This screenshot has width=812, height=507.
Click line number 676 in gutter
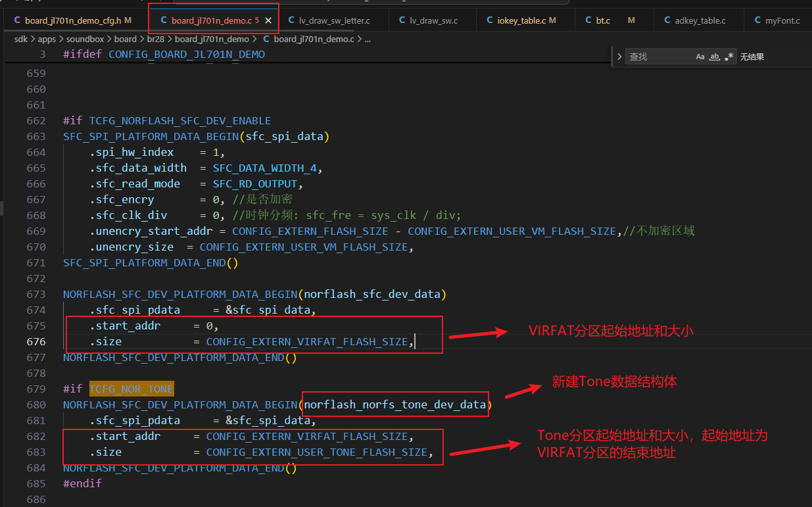(x=36, y=342)
